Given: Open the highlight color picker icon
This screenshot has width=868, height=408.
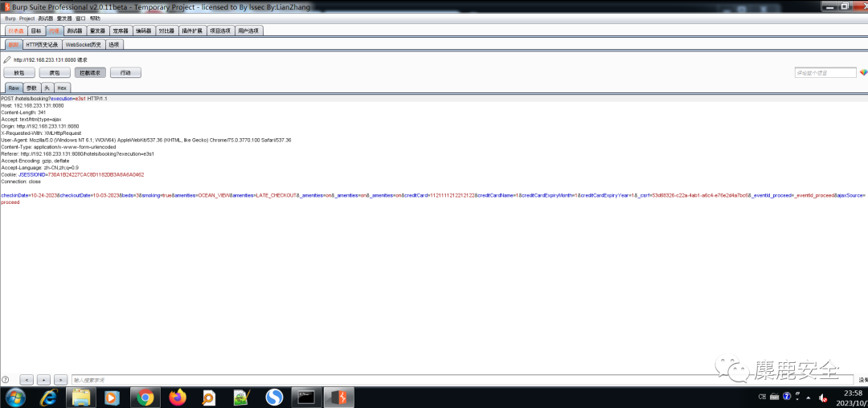Looking at the screenshot, I should (863, 72).
